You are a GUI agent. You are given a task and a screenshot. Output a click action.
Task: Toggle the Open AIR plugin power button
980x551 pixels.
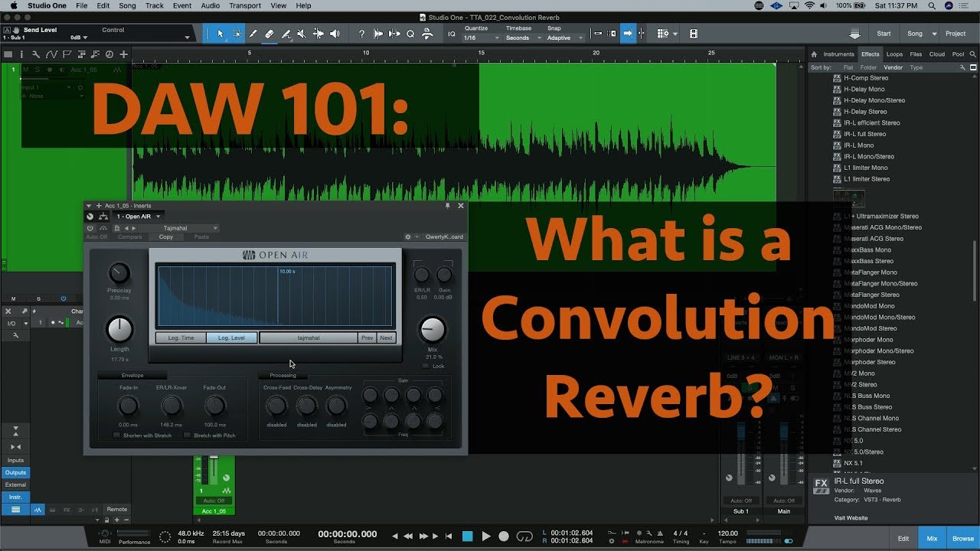tap(90, 228)
